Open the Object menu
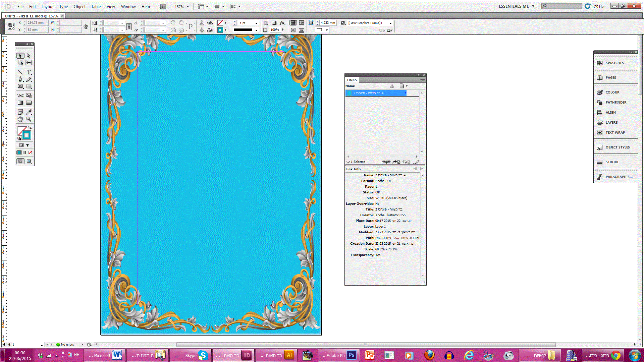Image resolution: width=644 pixels, height=362 pixels. point(79,6)
